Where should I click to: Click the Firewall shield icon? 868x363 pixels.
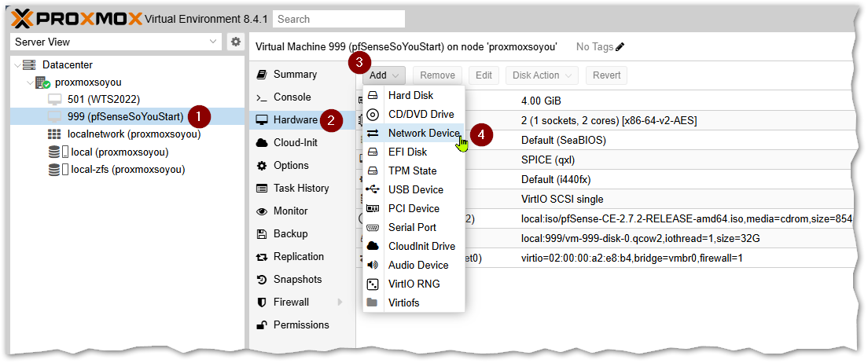262,302
